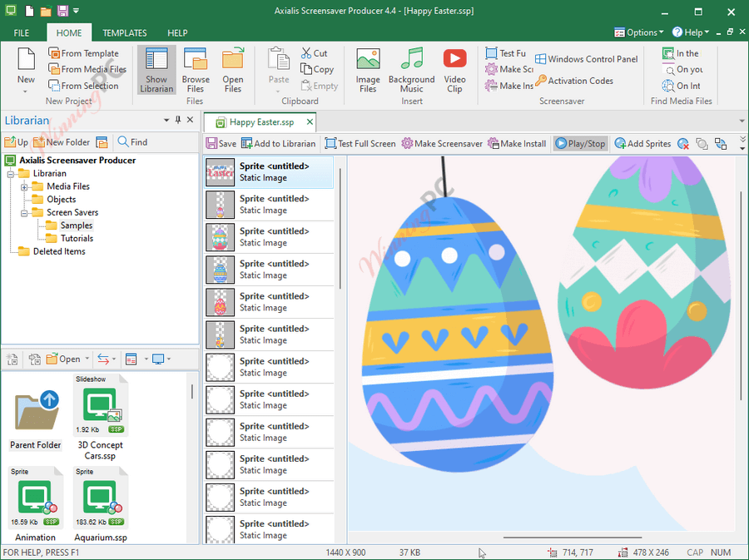This screenshot has height=560, width=749.
Task: Toggle the Play/Stop preview button
Action: coord(580,143)
